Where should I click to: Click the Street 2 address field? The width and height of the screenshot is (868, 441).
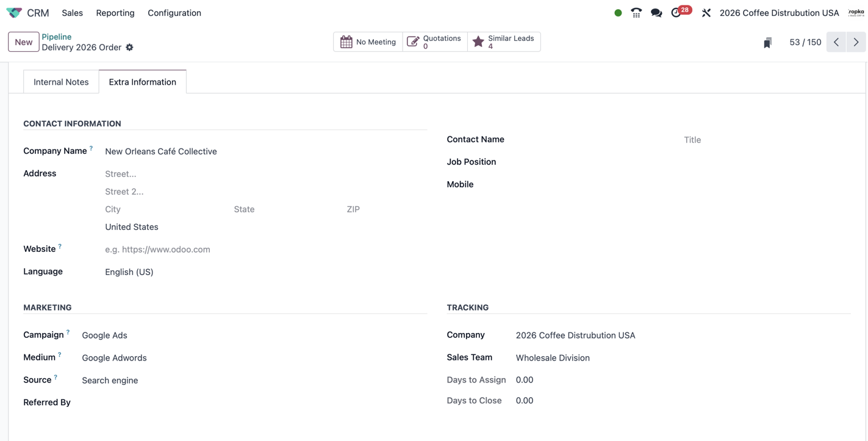[265, 192]
